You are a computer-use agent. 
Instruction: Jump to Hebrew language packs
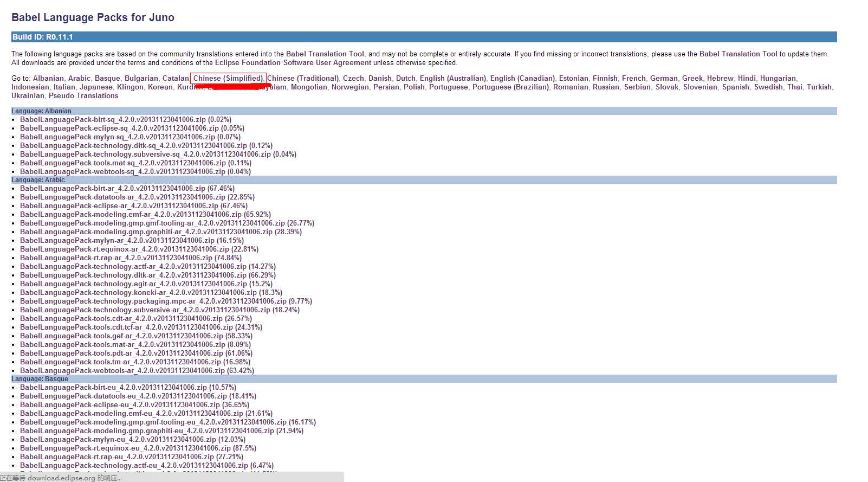[720, 78]
